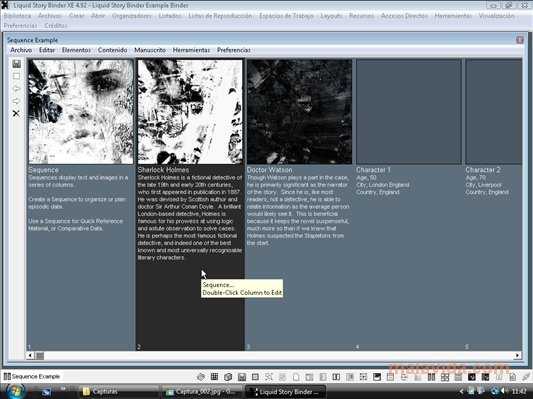Expand quick launch chevron in taskbar
Screen dimensions: 533x399
(x=63, y=388)
